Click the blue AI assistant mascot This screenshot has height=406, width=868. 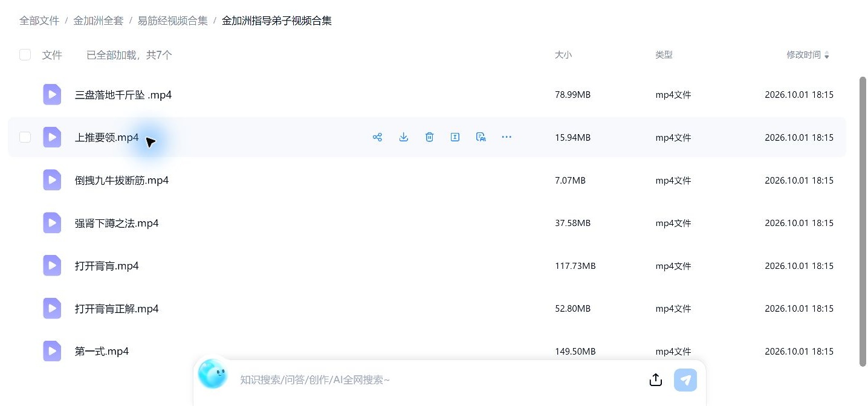click(x=213, y=374)
